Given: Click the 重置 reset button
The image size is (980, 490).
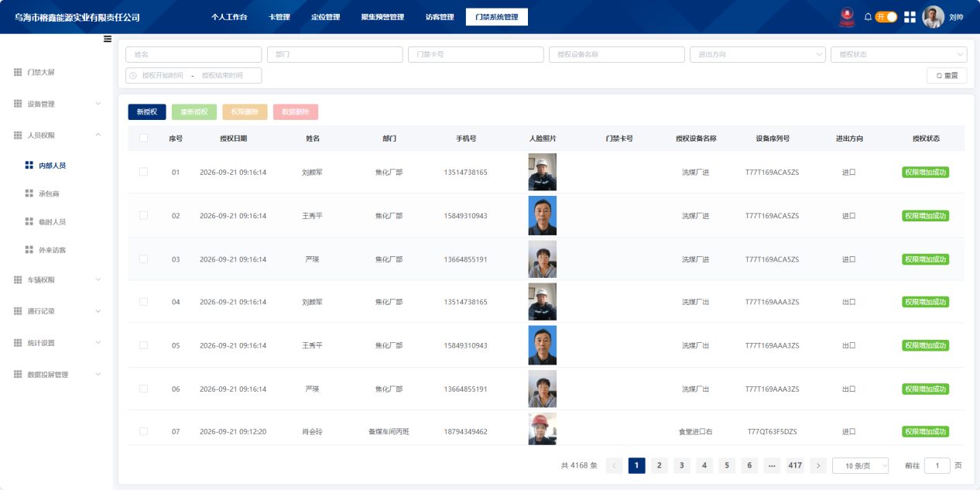Looking at the screenshot, I should [x=947, y=76].
